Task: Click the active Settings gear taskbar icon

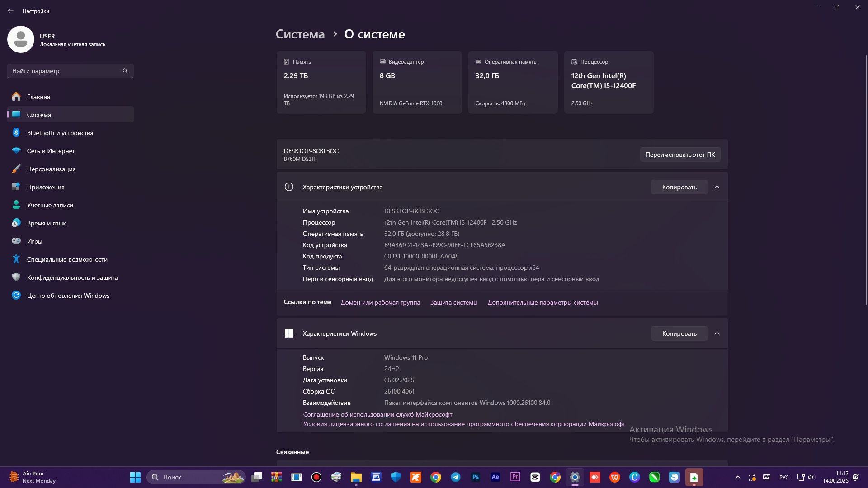Action: (x=575, y=477)
